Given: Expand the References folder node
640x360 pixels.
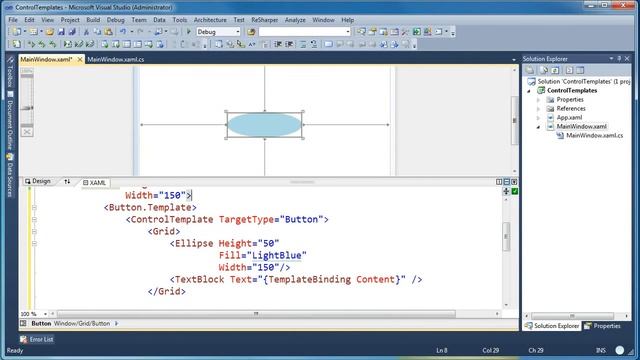Looking at the screenshot, I should coord(539,109).
